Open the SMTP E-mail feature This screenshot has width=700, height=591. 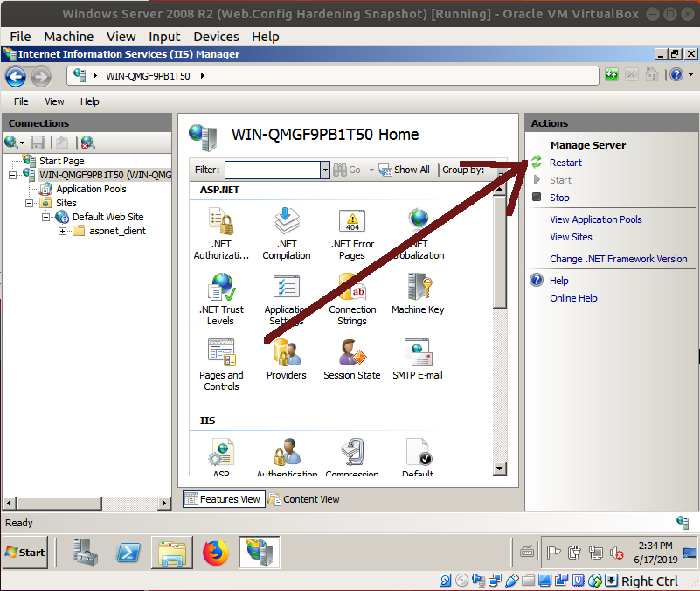point(418,359)
